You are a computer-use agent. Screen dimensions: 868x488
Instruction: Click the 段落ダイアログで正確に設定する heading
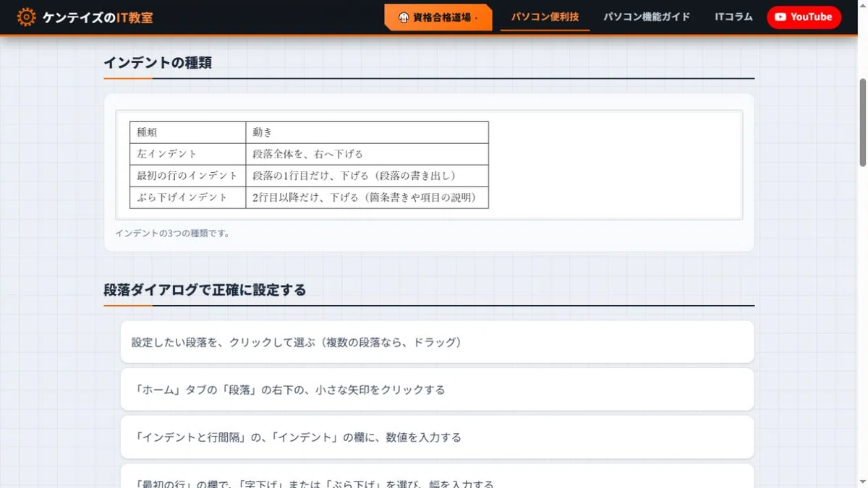pos(205,290)
